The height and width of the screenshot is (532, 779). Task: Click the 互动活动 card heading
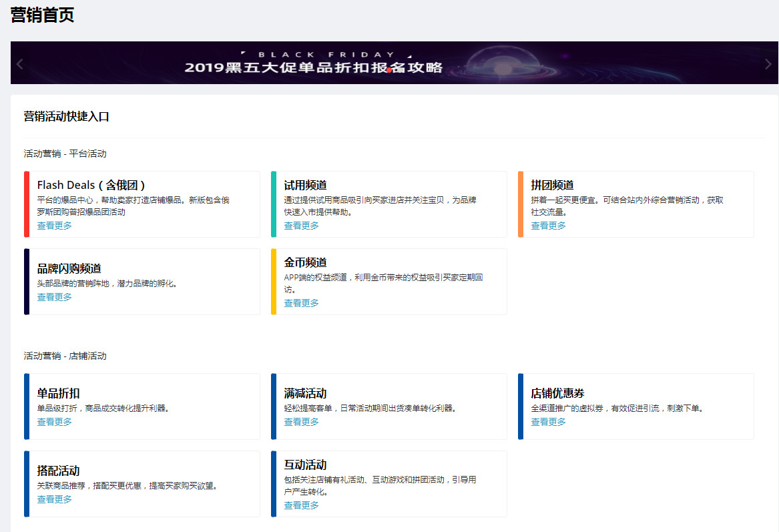(x=306, y=465)
